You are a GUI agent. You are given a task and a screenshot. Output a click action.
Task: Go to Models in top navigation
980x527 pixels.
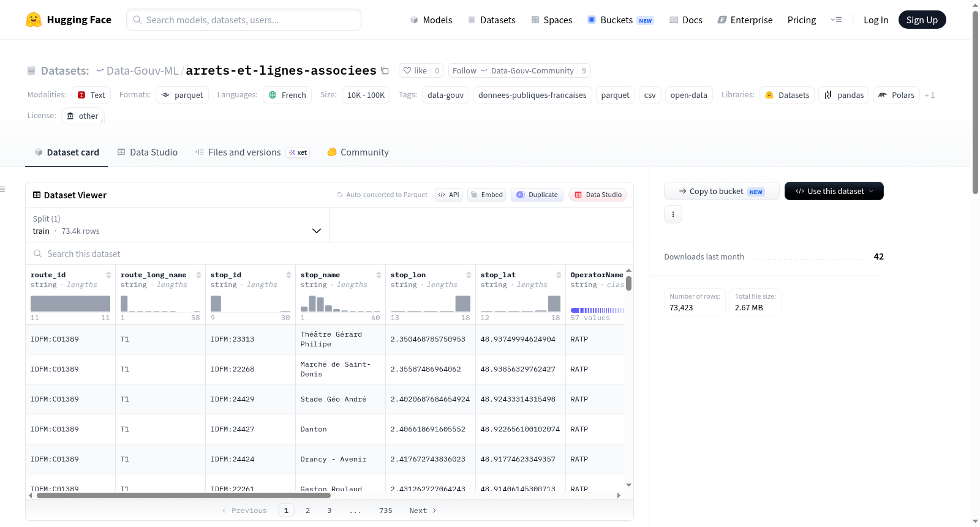pos(431,20)
